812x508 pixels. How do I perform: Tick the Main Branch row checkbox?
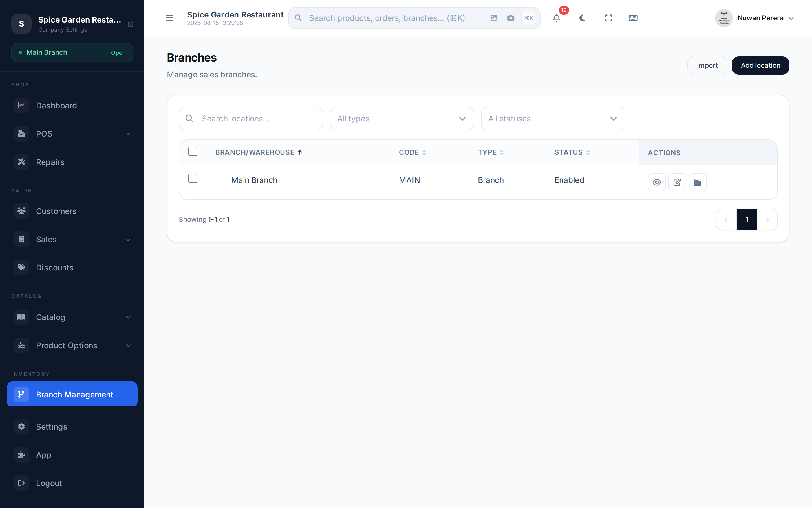click(193, 178)
